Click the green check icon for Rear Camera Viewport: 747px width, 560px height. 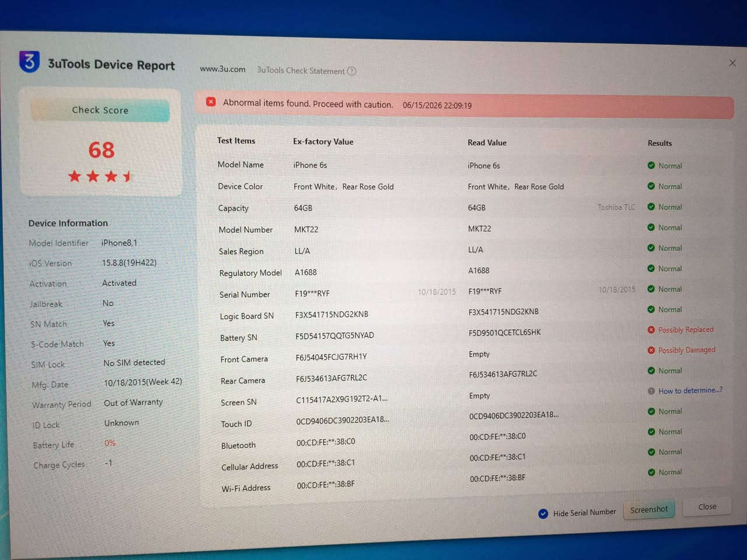point(651,370)
